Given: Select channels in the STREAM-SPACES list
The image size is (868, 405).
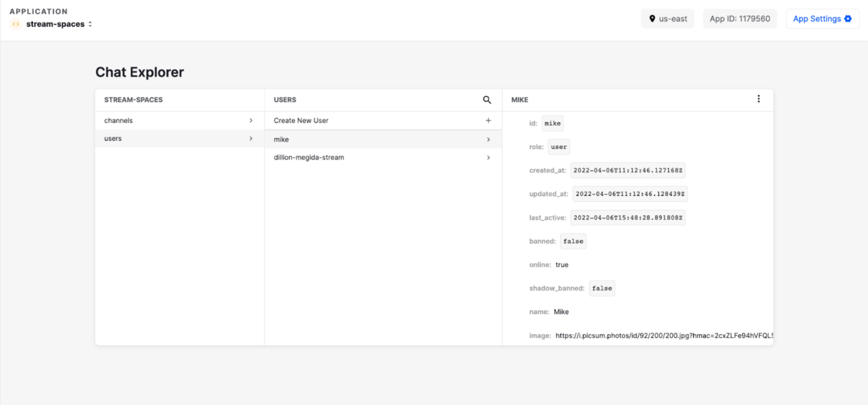Looking at the screenshot, I should click(x=118, y=120).
